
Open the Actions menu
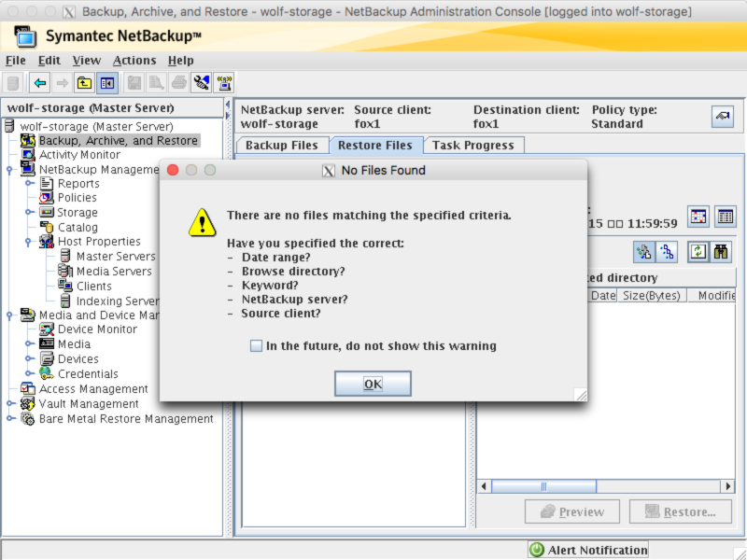tap(134, 60)
